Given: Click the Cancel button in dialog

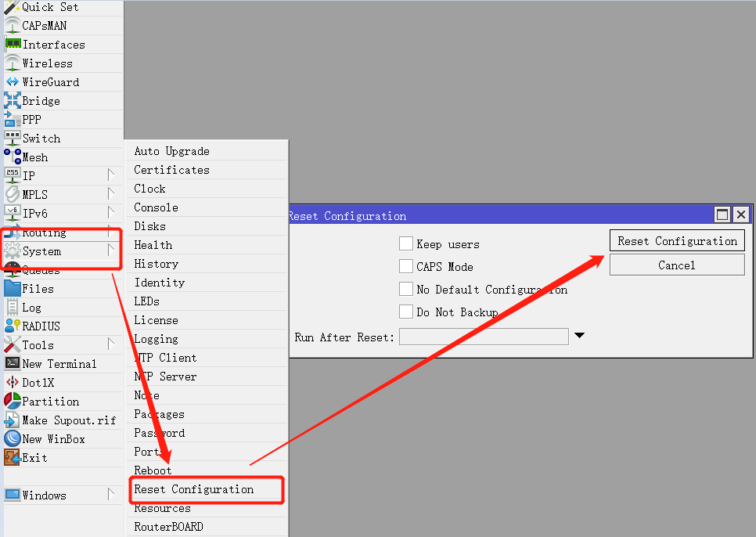Looking at the screenshot, I should point(676,265).
